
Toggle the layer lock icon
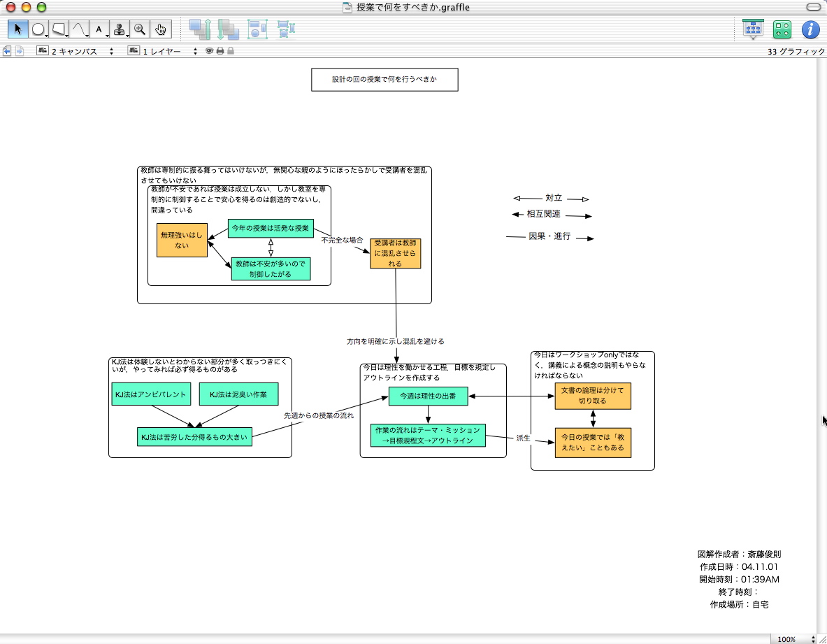click(230, 51)
